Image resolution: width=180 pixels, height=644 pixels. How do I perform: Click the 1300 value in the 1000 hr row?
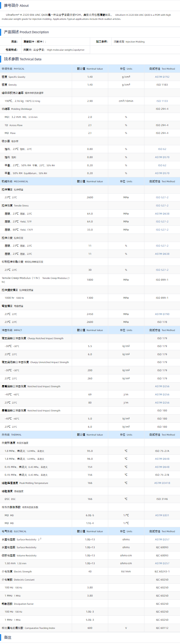[x=90, y=298]
